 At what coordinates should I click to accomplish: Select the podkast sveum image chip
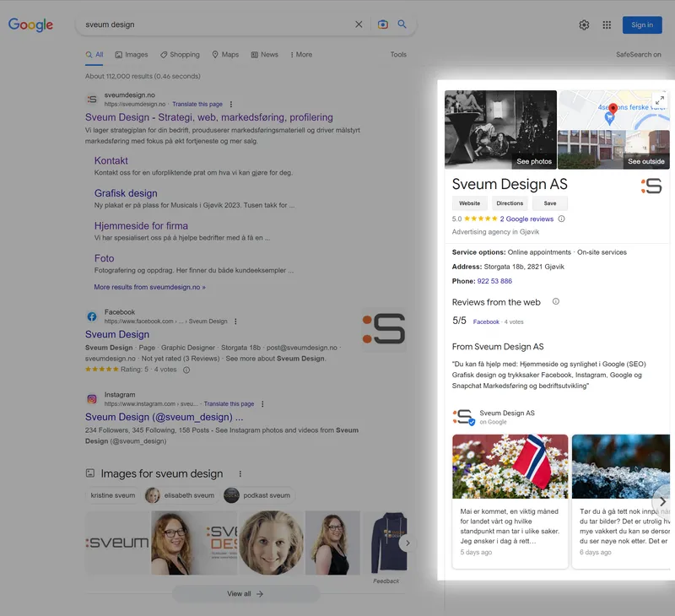[x=258, y=495]
